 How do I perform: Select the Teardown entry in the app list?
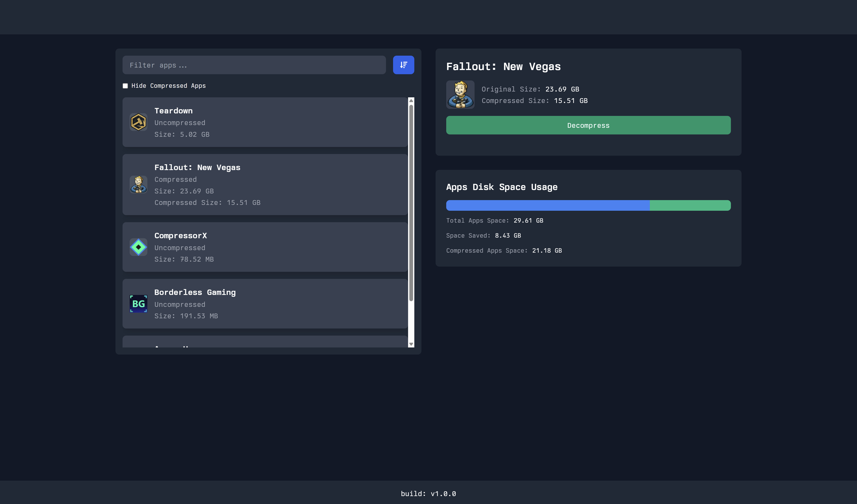(x=265, y=122)
